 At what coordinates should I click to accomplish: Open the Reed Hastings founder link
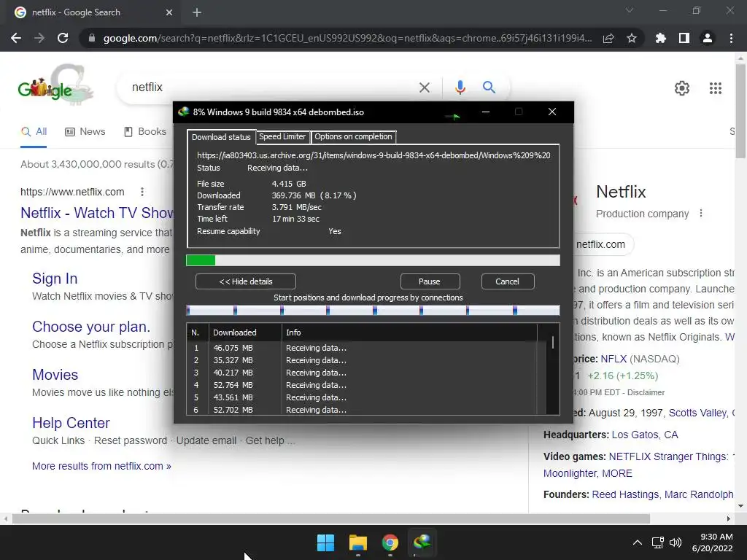pyautogui.click(x=625, y=495)
